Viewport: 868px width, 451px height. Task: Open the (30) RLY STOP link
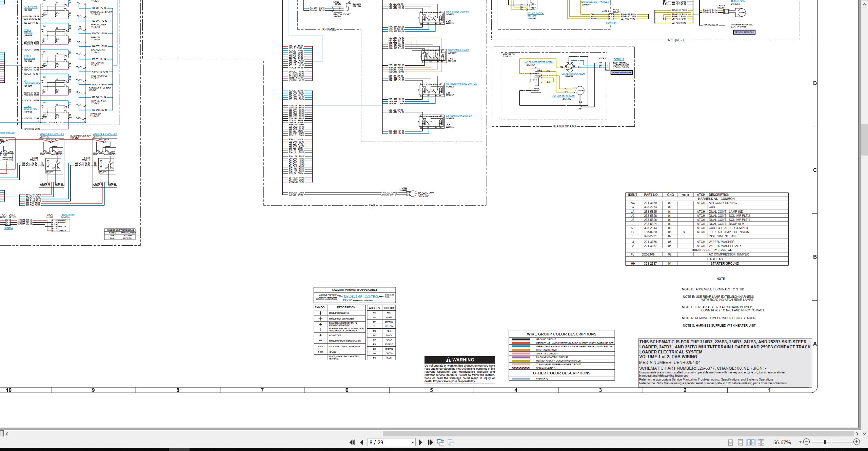[x=31, y=7]
